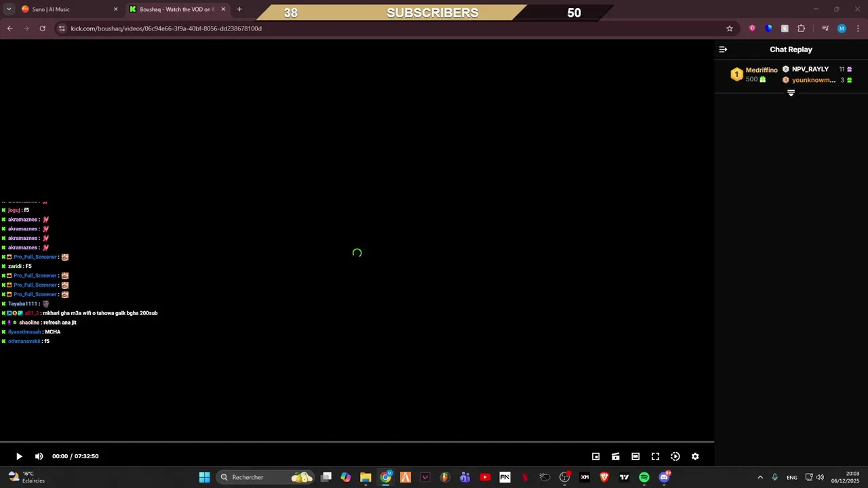This screenshot has height=488, width=868.
Task: View site information in address bar
Action: coord(62,28)
